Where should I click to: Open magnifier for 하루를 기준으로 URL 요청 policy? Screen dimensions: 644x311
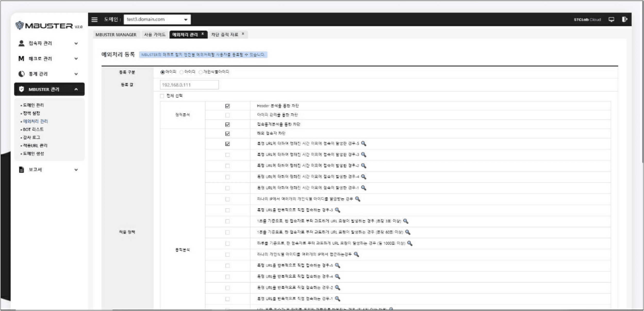410,243
